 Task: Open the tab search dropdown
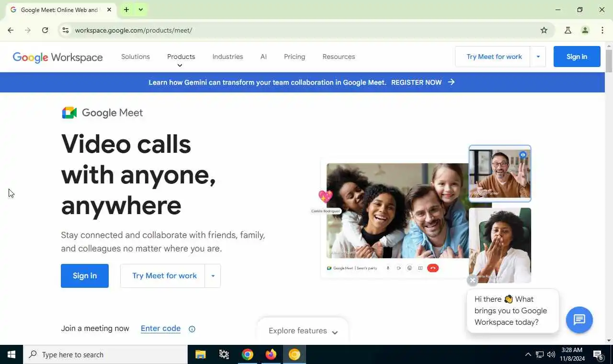click(141, 10)
